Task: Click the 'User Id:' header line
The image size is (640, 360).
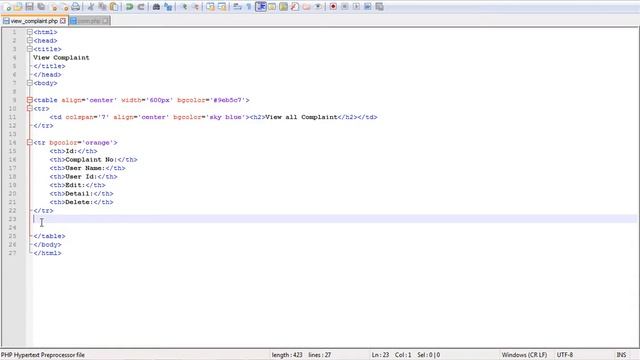Action: [x=83, y=177]
